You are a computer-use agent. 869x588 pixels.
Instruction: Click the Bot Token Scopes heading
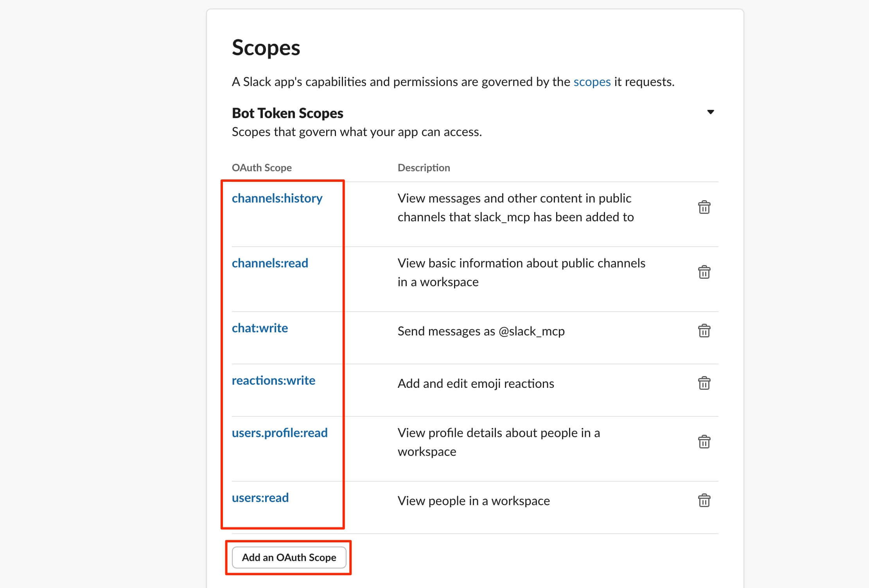[x=287, y=113]
